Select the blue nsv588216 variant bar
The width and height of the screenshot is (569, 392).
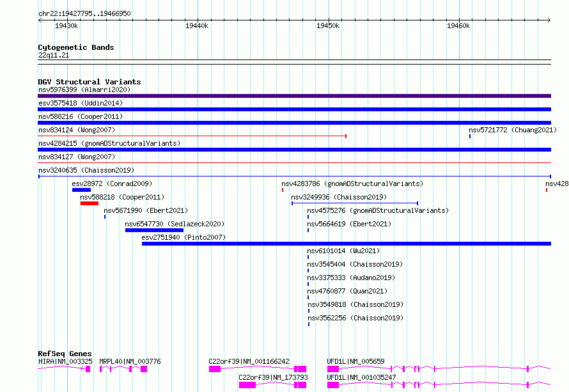(294, 123)
